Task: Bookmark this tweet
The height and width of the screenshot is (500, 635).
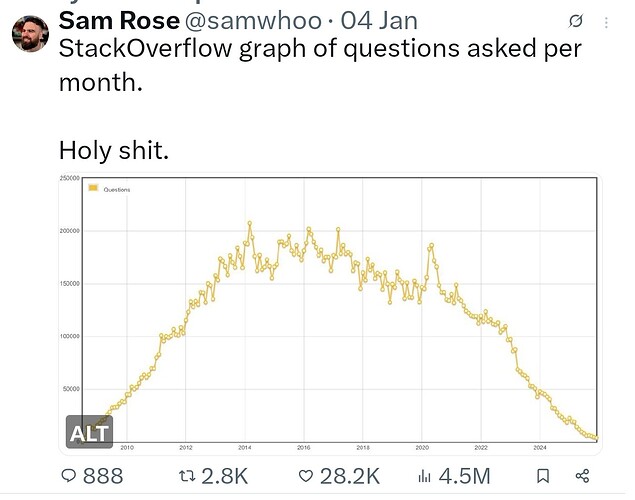Action: coord(541,476)
